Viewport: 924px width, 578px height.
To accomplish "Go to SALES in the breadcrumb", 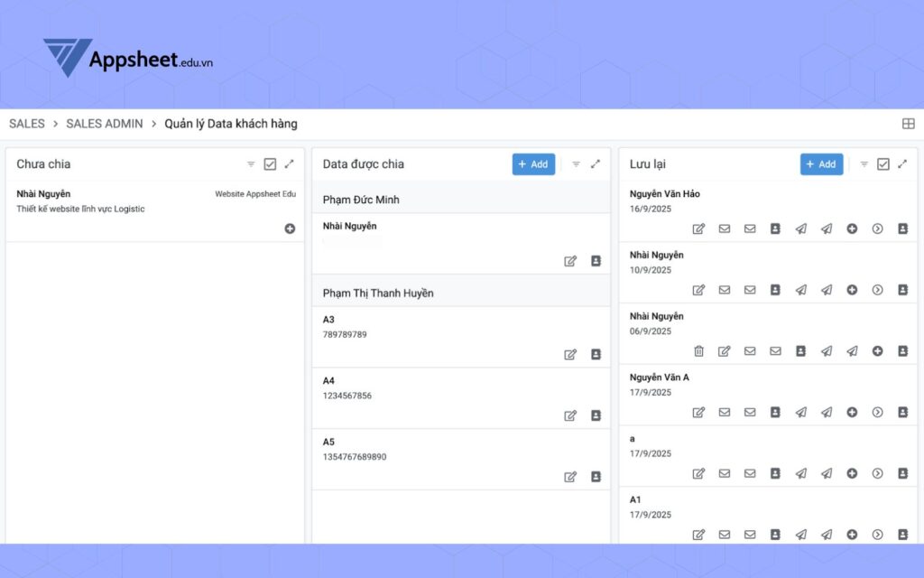I will click(27, 124).
